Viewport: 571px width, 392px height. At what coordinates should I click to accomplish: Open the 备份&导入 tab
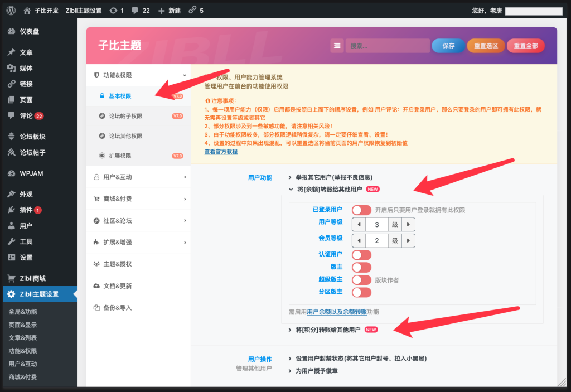pyautogui.click(x=138, y=308)
